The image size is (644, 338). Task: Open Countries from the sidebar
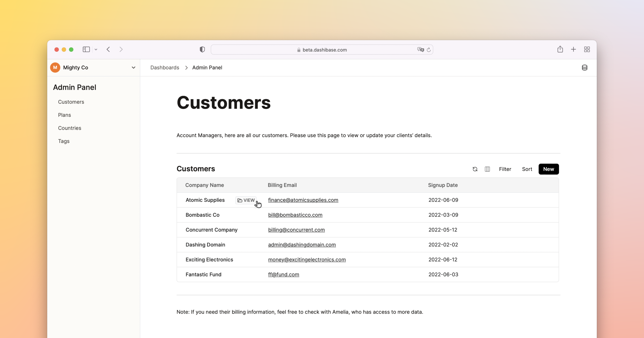pos(69,128)
